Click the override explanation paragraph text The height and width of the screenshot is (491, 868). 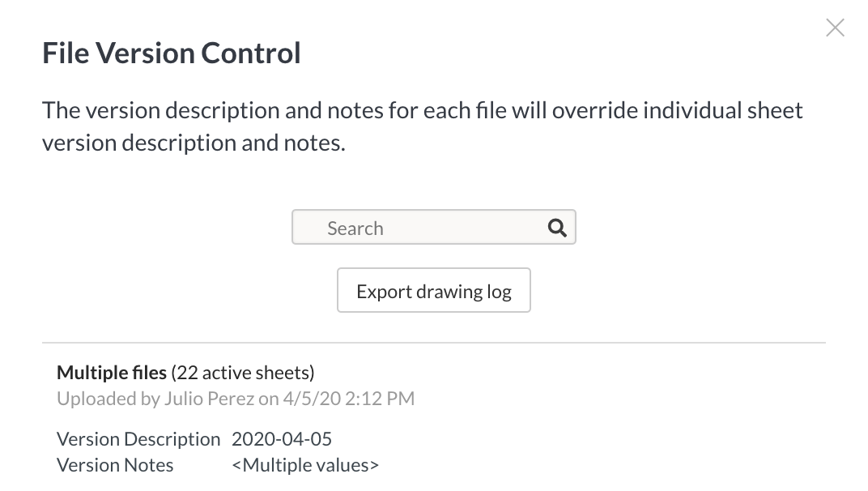(x=423, y=126)
